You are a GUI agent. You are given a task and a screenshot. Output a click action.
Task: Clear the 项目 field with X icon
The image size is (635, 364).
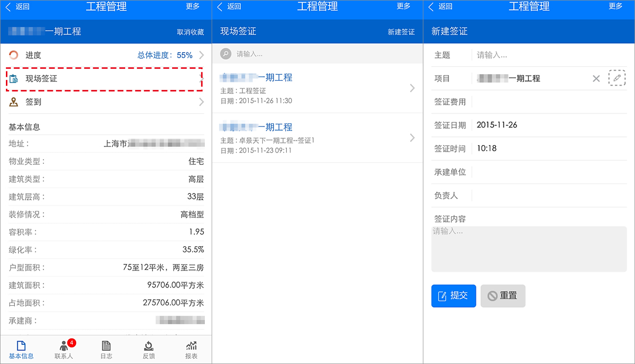pos(596,78)
